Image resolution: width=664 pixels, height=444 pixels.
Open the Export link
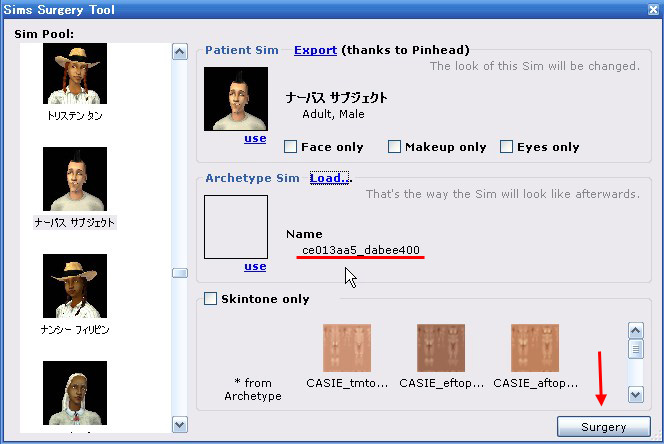[x=315, y=50]
